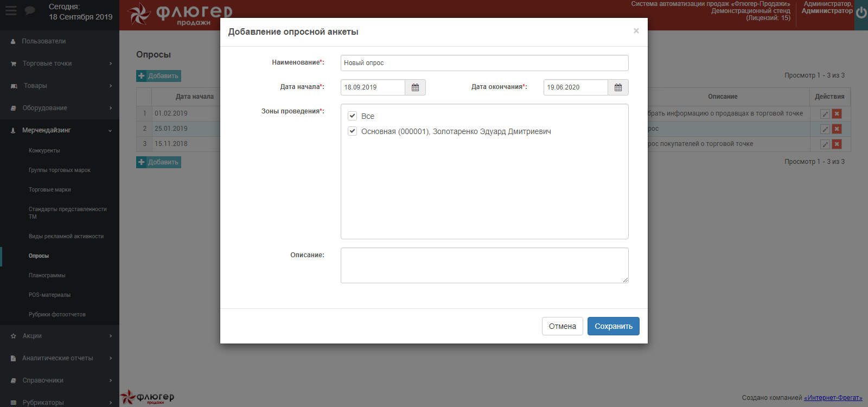Click the power logout icon
868x407 pixels.
point(861,13)
